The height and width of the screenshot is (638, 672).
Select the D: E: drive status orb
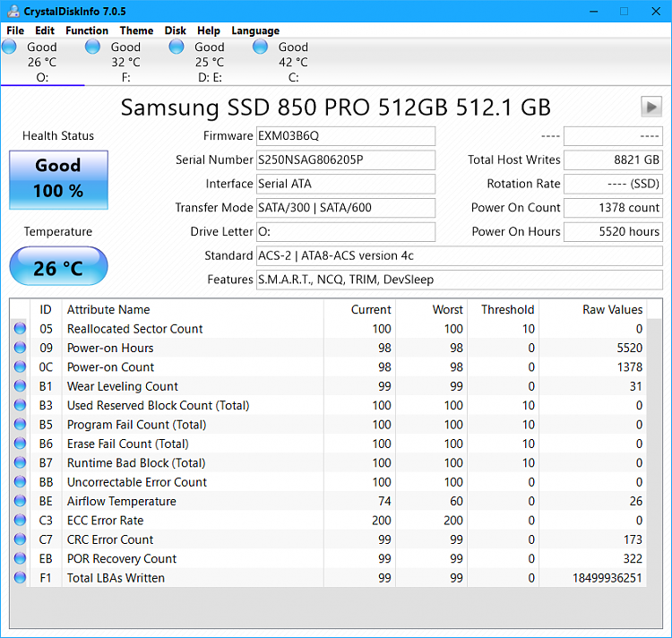coord(177,47)
